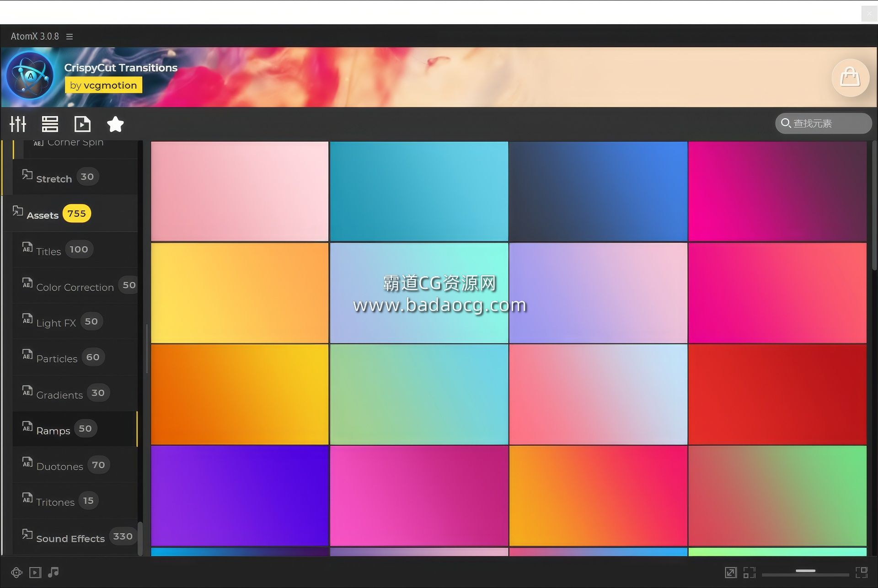Click the CrispyCut Transitions pack title
878x588 pixels.
click(x=121, y=68)
